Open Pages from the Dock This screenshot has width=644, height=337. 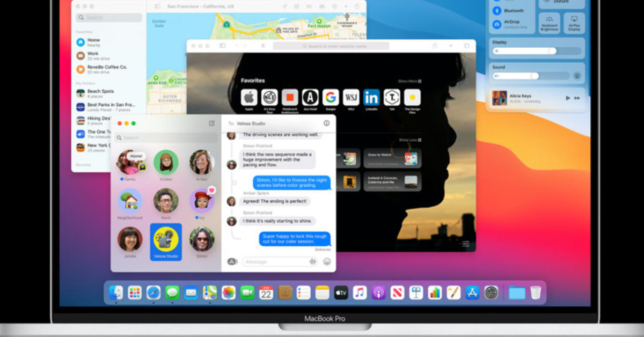[x=454, y=292]
